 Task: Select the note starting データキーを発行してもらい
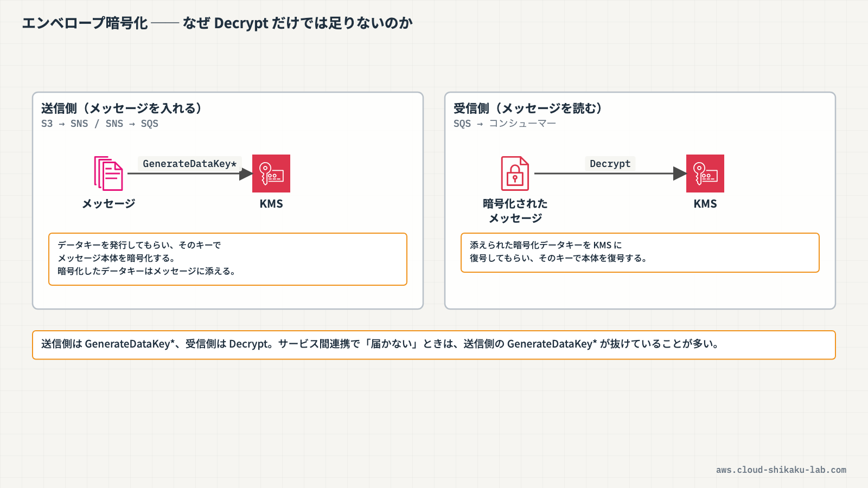tap(228, 259)
